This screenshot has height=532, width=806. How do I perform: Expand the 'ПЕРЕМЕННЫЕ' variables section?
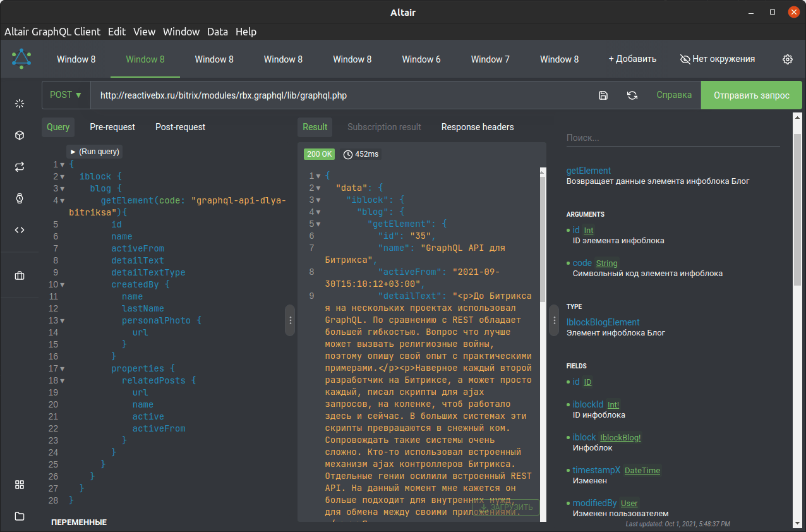(79, 523)
